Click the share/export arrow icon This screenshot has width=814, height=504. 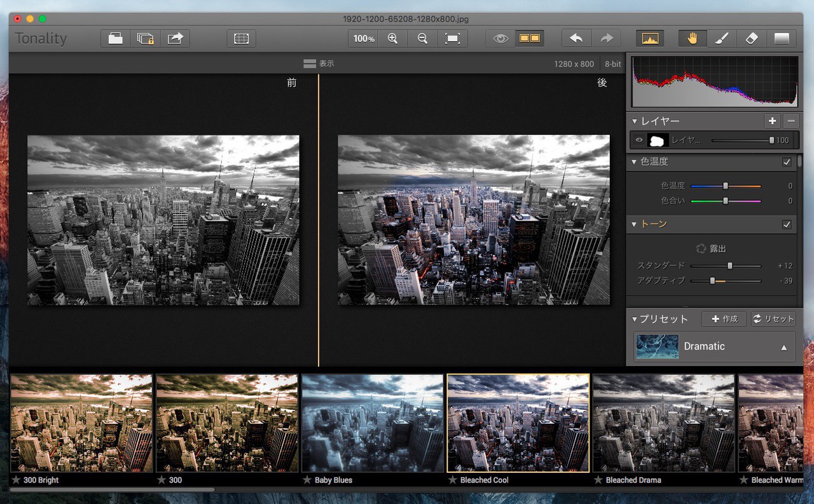[x=175, y=39]
